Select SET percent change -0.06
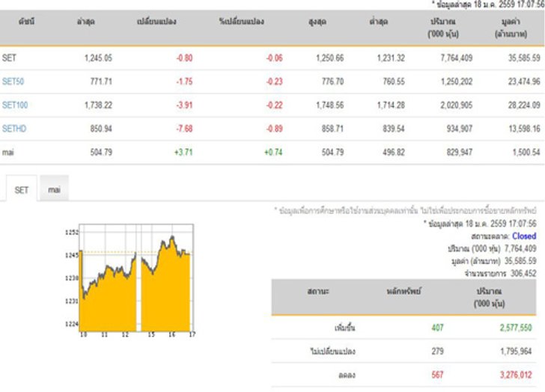Viewport: 545px width, 392px height. (x=274, y=58)
